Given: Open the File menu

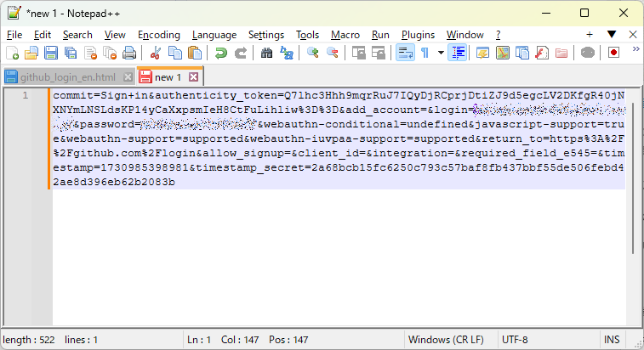Looking at the screenshot, I should tap(14, 35).
